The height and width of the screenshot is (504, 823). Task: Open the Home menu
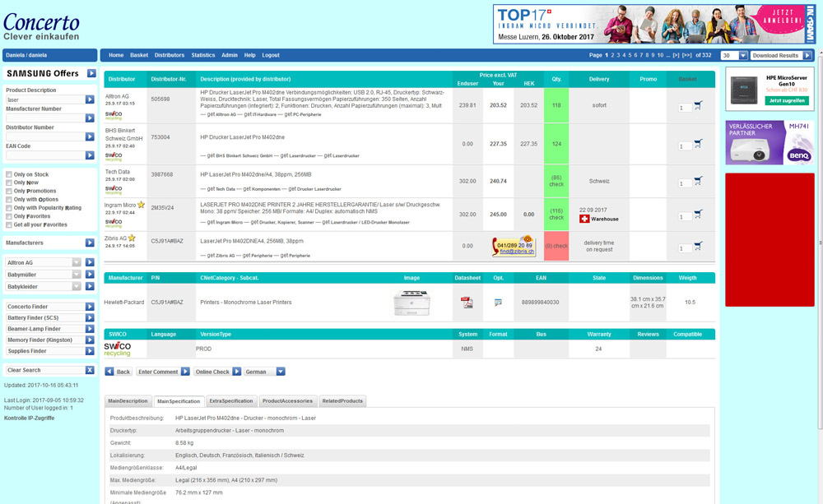[x=116, y=55]
